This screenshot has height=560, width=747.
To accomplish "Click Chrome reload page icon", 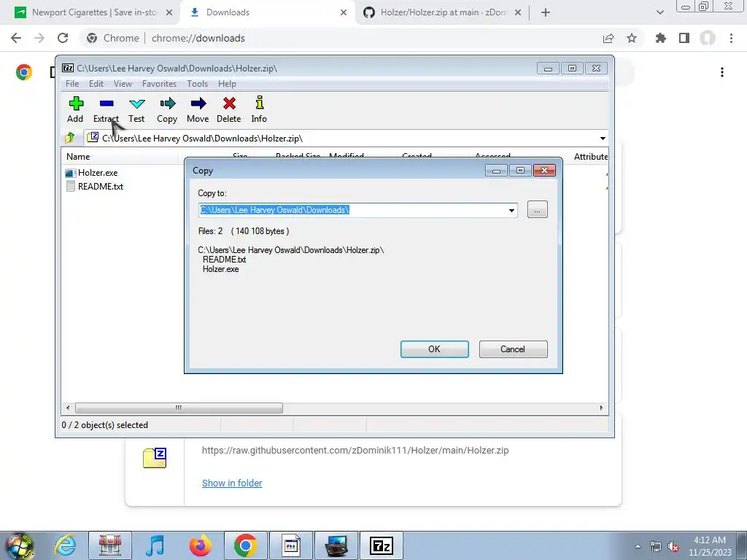I will click(x=63, y=38).
